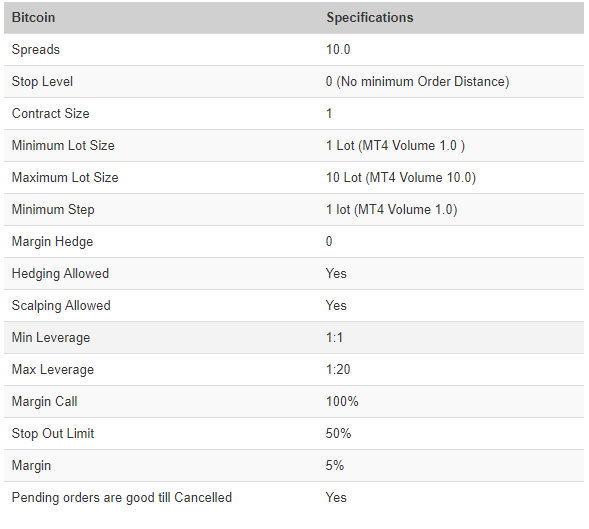Click the Margin value 5%
This screenshot has width=589, height=529.
[335, 466]
